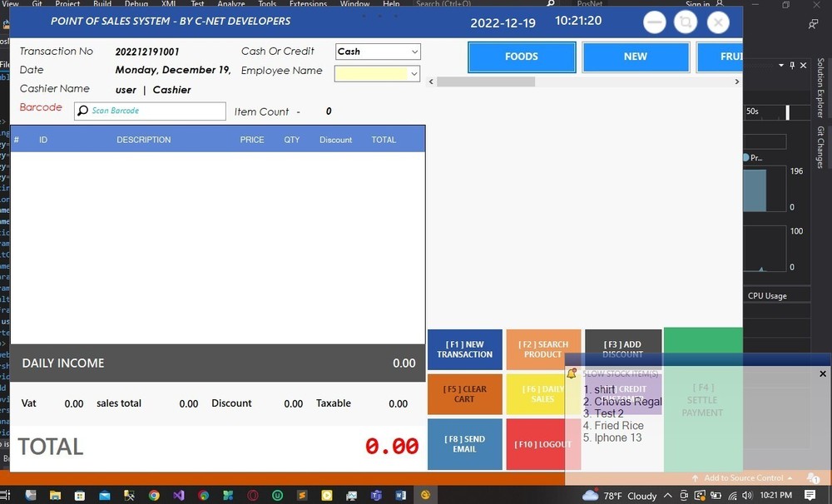Click the F10 LOGOUT button
The image size is (832, 504).
(543, 444)
